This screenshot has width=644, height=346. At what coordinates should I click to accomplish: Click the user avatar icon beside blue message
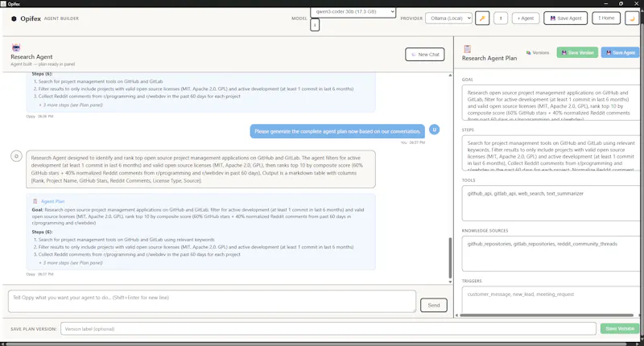(x=434, y=130)
